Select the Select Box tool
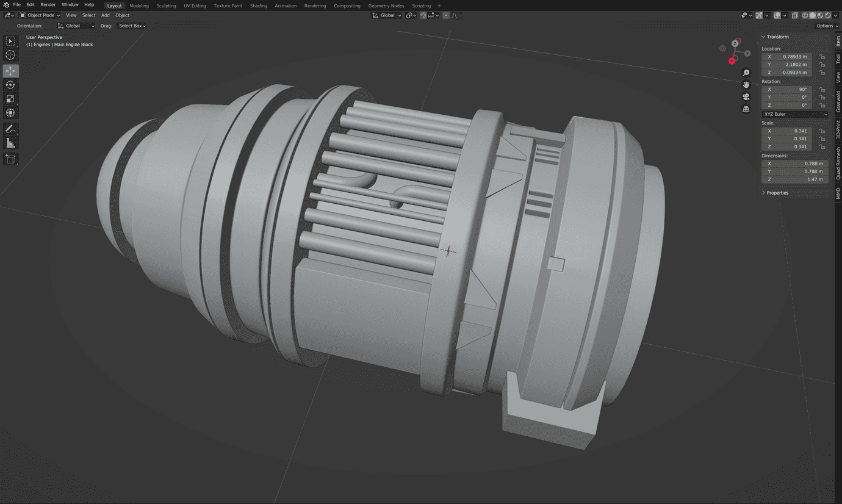 10,41
